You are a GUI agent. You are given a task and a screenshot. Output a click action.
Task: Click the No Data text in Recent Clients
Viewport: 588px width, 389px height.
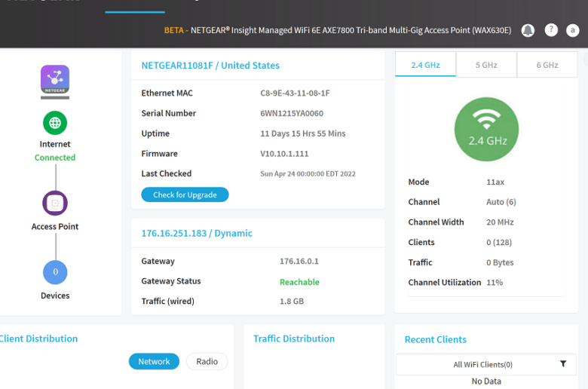pyautogui.click(x=486, y=381)
